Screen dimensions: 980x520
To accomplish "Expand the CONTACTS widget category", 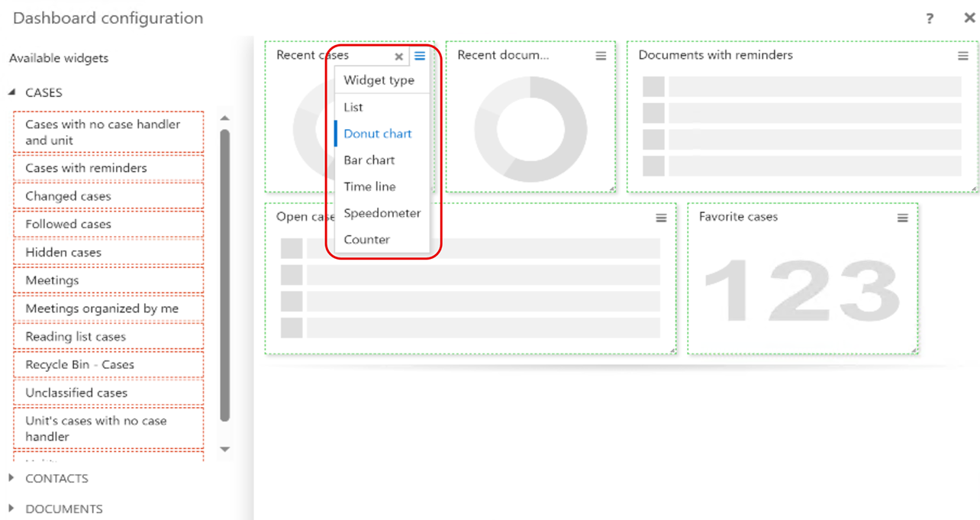I will coord(12,478).
